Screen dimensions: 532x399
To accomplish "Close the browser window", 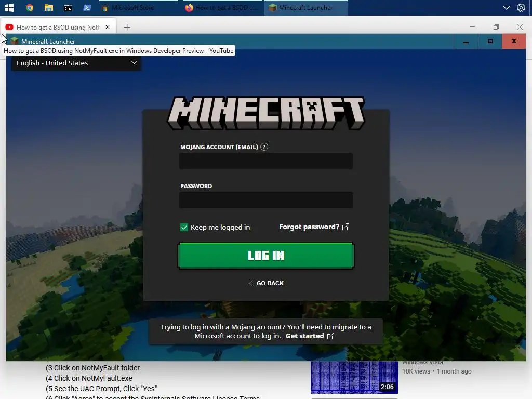I will [520, 27].
